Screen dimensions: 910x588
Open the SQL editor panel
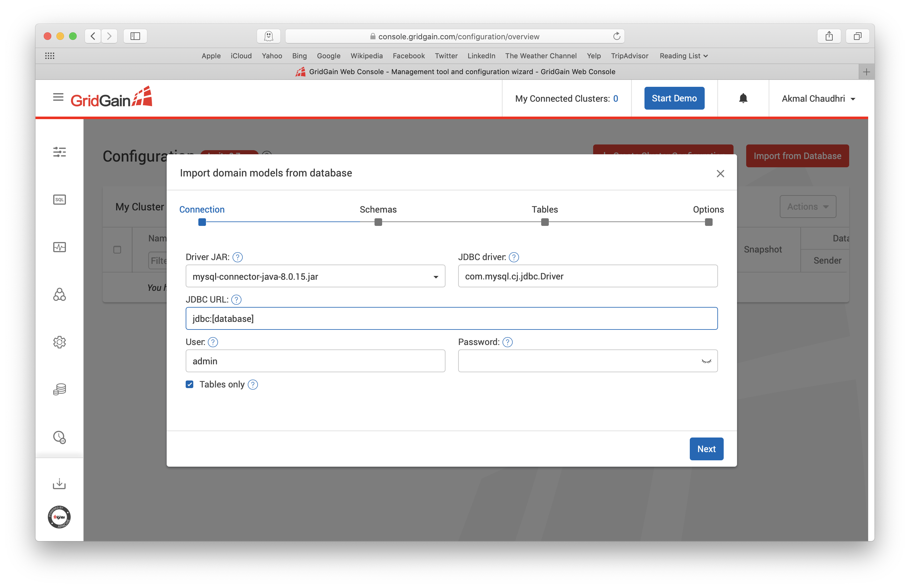60,200
